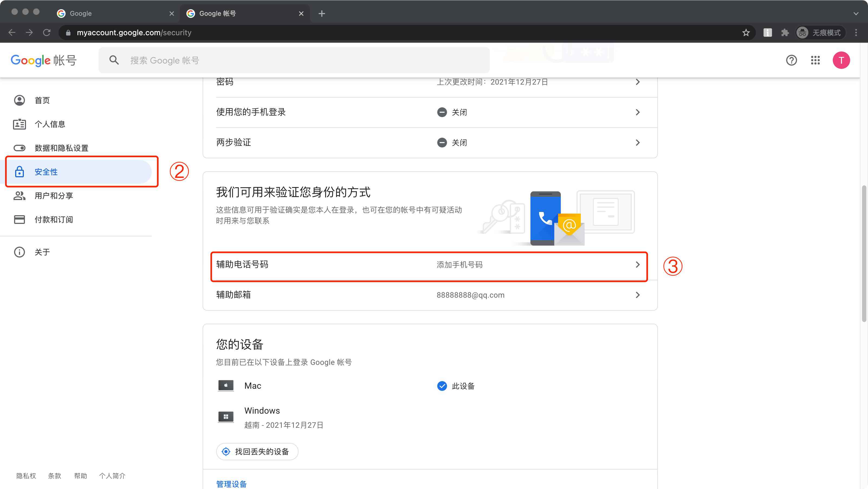Click the 付款和订阅 card icon
Image resolution: width=868 pixels, height=489 pixels.
[x=19, y=219]
